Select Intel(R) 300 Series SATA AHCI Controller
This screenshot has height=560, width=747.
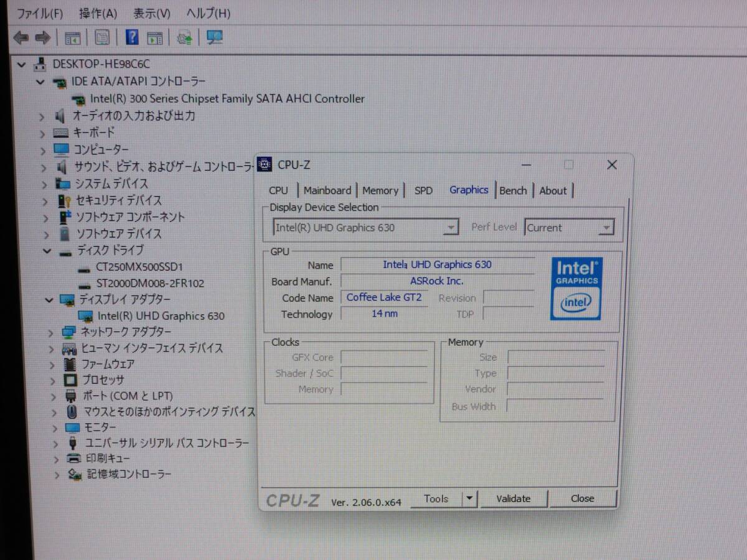(227, 98)
